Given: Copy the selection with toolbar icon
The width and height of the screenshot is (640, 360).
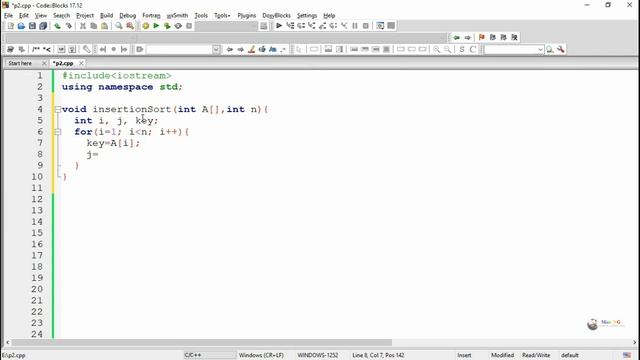Looking at the screenshot, I should pos(93,26).
